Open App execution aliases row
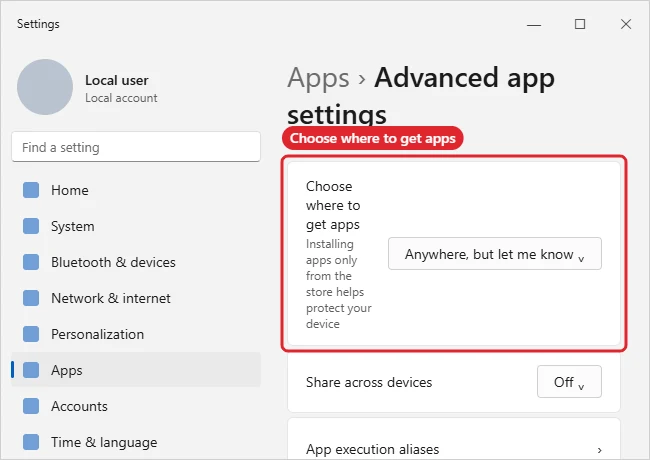Viewport: 650px width, 460px height. 454,439
